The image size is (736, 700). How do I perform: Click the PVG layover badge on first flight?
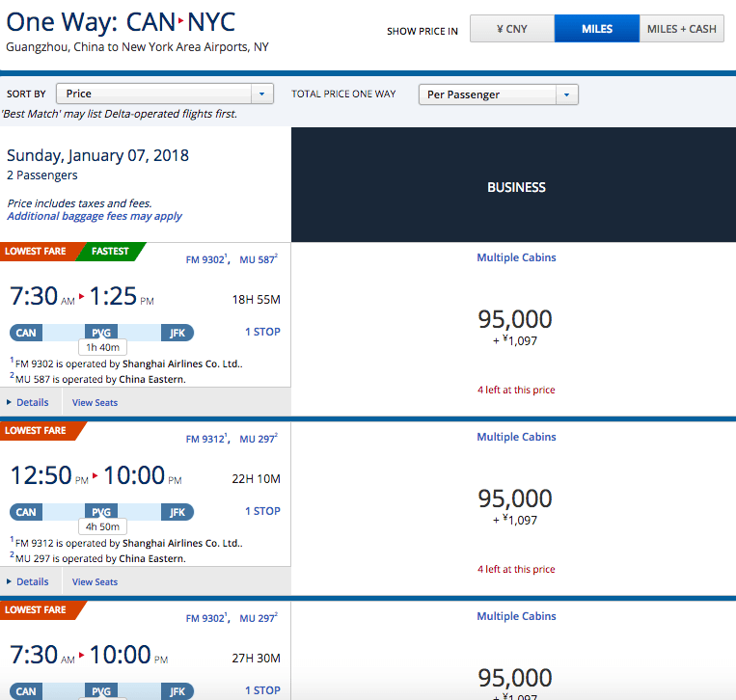(101, 333)
